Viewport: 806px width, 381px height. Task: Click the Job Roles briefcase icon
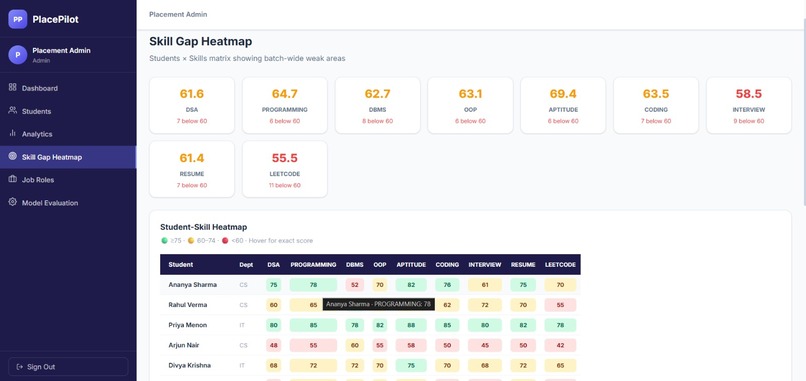coord(13,179)
